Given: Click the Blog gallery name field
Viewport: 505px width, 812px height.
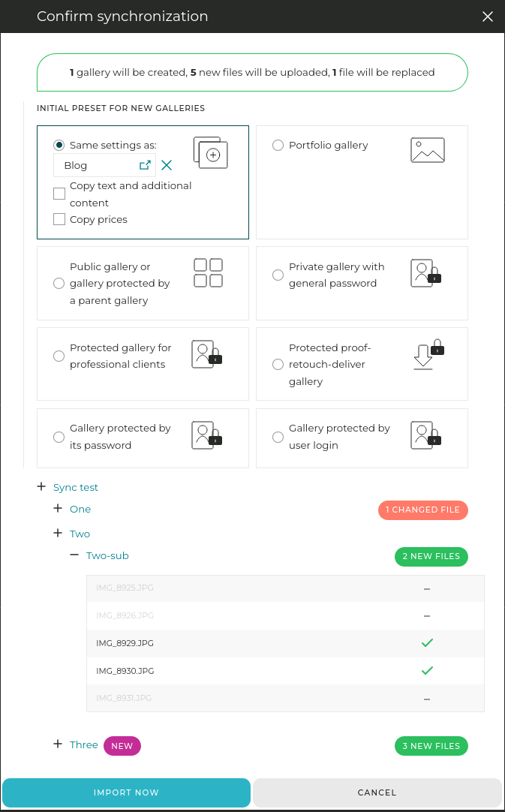Looking at the screenshot, I should point(98,165).
